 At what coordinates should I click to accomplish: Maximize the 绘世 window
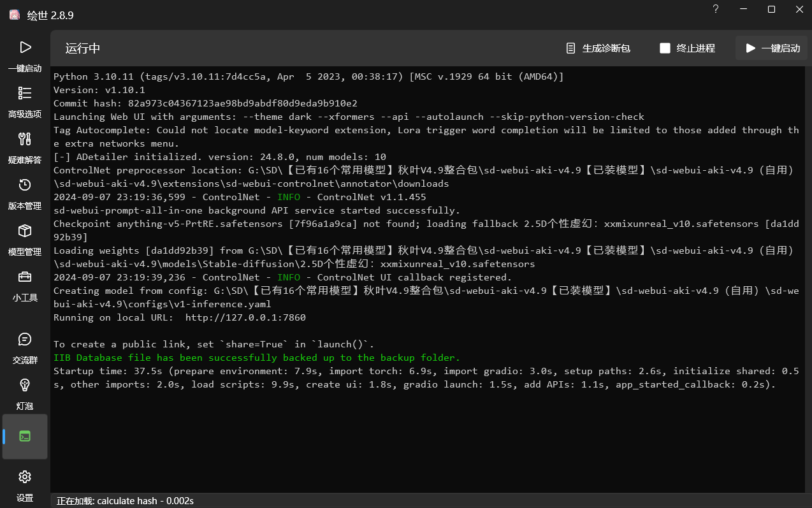point(771,9)
